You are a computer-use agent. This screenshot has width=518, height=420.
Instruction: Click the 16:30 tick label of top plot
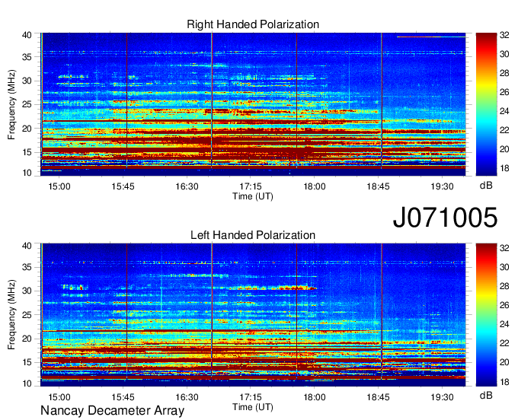(x=187, y=186)
